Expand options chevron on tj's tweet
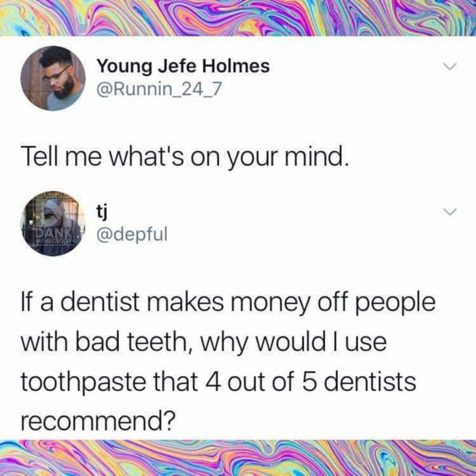Screen dimensions: 476x476 click(449, 211)
